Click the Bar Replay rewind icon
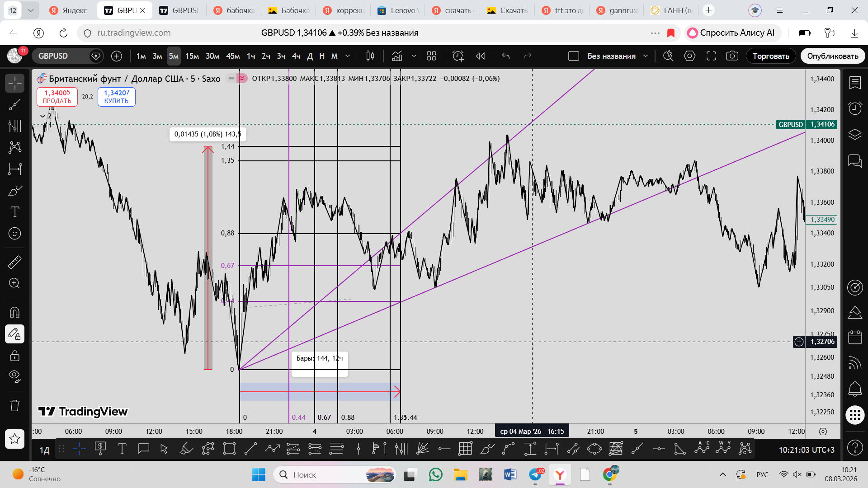Viewport: 868px width, 488px height. (480, 56)
